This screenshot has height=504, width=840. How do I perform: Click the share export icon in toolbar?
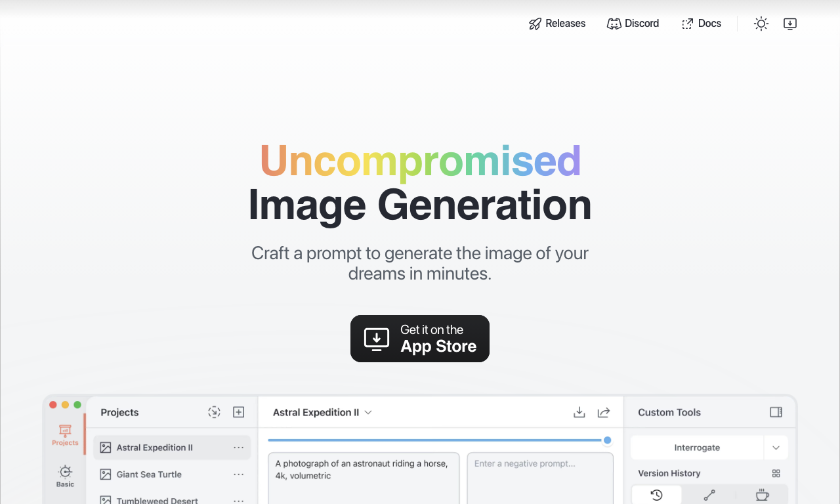604,412
